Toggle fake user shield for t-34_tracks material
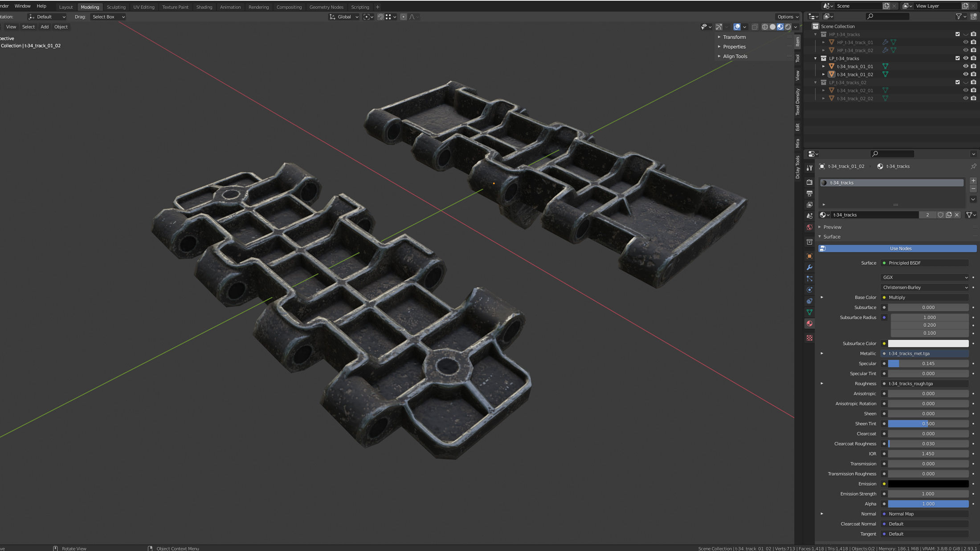The width and height of the screenshot is (980, 551). (x=940, y=215)
